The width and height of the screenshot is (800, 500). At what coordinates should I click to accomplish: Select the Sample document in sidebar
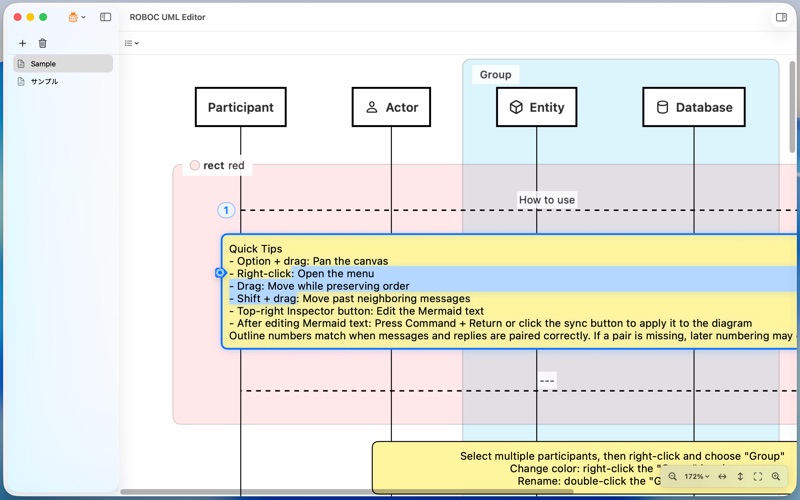pos(63,64)
